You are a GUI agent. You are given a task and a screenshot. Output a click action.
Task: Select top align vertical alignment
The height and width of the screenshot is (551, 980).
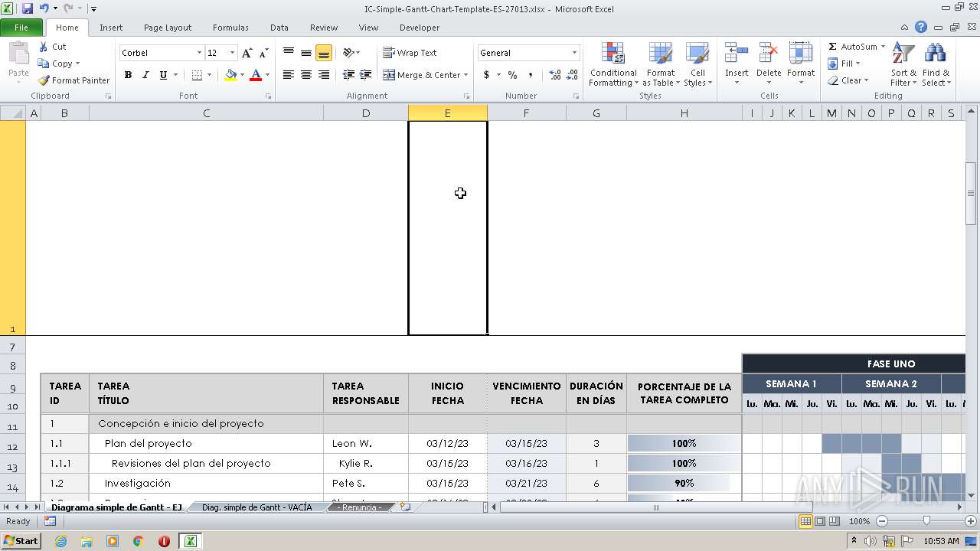[x=289, y=53]
